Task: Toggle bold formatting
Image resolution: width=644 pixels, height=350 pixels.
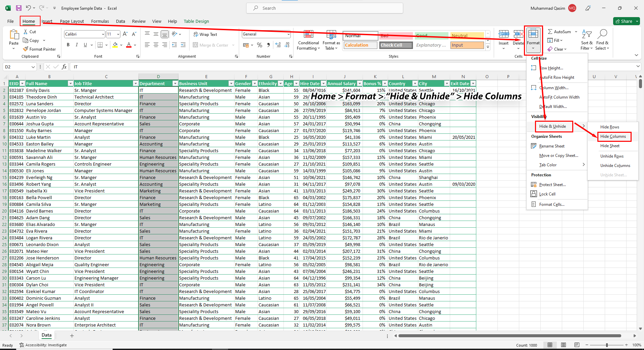Action: click(x=68, y=45)
